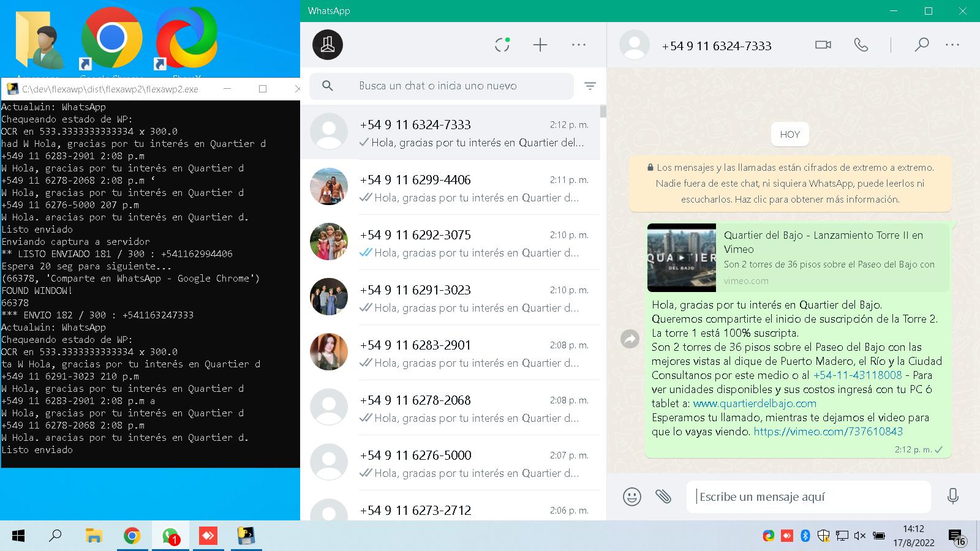Play the Quartier del Bajo video thumbnail
The width and height of the screenshot is (980, 551).
pos(682,258)
